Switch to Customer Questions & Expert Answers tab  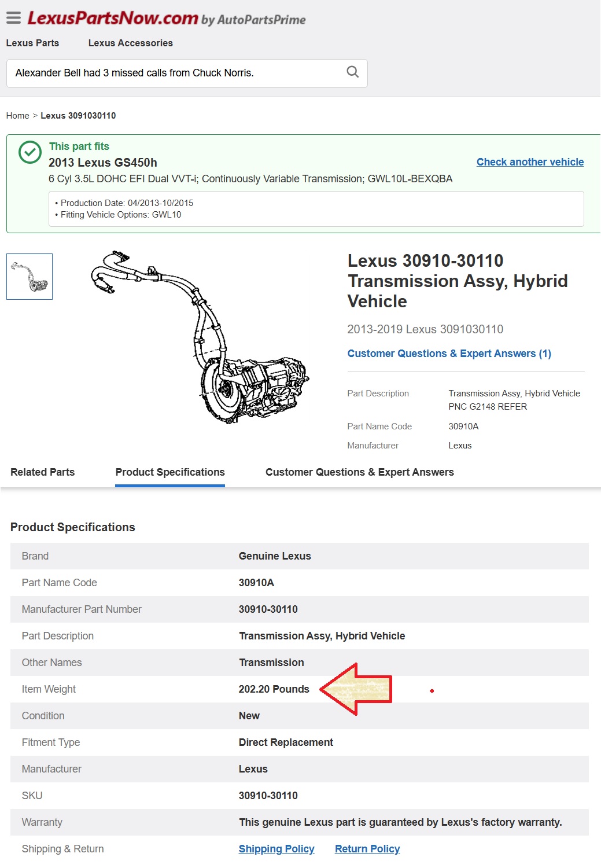point(359,472)
